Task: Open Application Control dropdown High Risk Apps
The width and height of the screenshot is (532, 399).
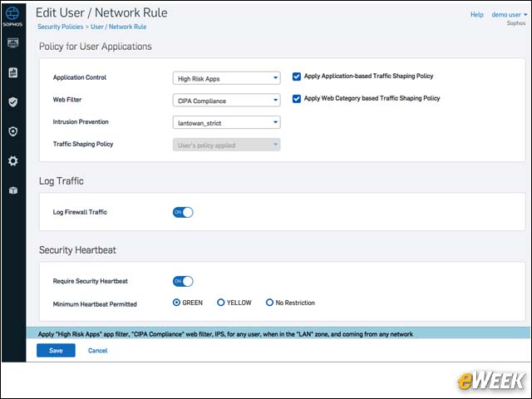Action: [x=226, y=78]
